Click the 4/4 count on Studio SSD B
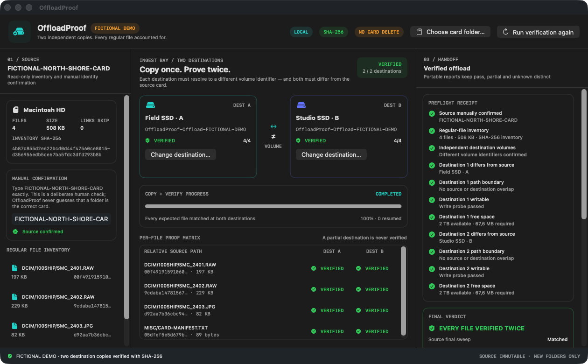This screenshot has height=364, width=588. coord(398,140)
